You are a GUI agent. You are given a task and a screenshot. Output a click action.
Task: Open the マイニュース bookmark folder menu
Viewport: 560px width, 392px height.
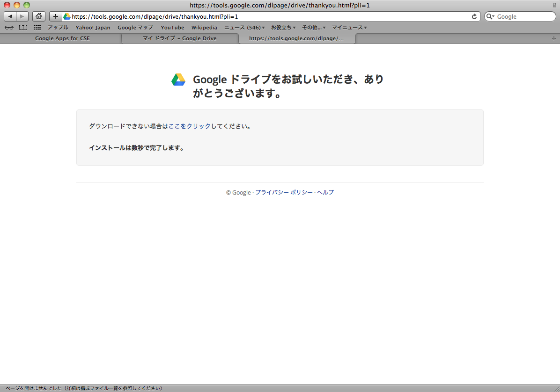click(349, 28)
